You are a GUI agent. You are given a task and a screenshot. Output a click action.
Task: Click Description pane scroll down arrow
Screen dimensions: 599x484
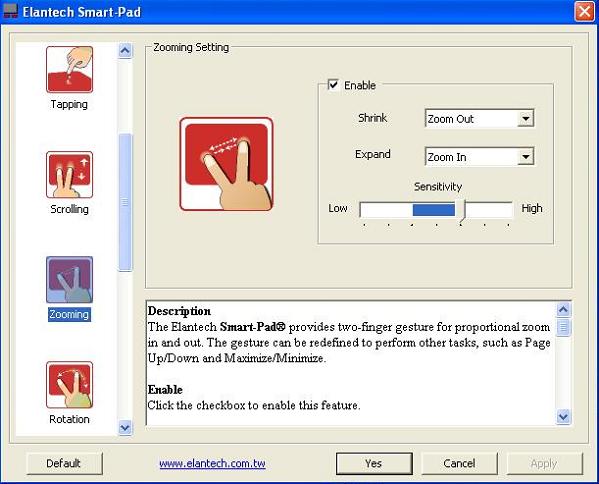tap(563, 416)
